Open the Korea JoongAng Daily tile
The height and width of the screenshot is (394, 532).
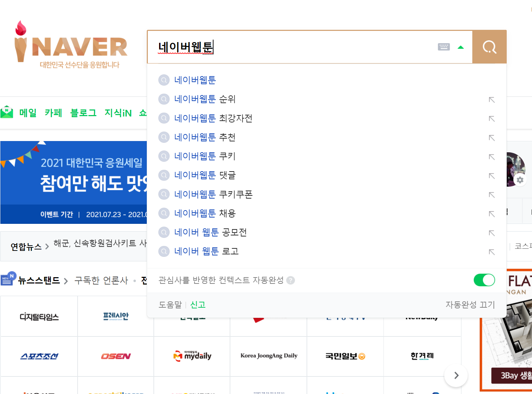click(x=269, y=356)
